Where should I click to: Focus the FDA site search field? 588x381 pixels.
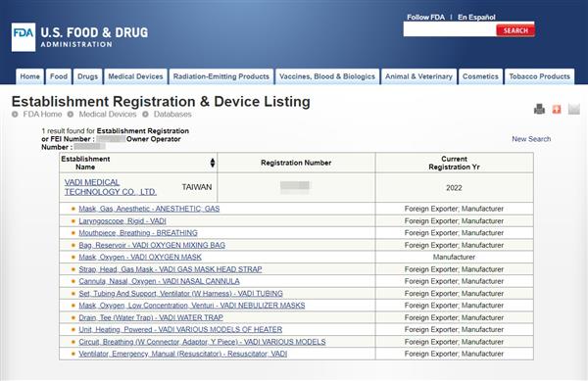pos(450,30)
